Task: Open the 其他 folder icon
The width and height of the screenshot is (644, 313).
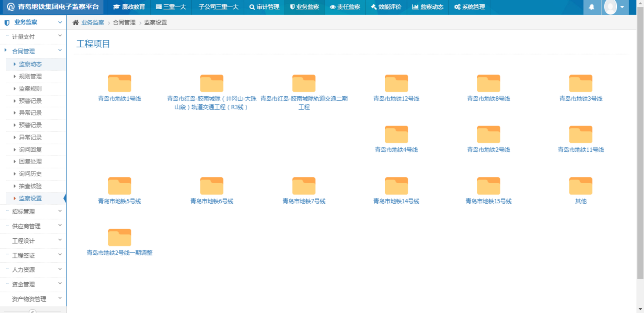Action: coord(580,186)
